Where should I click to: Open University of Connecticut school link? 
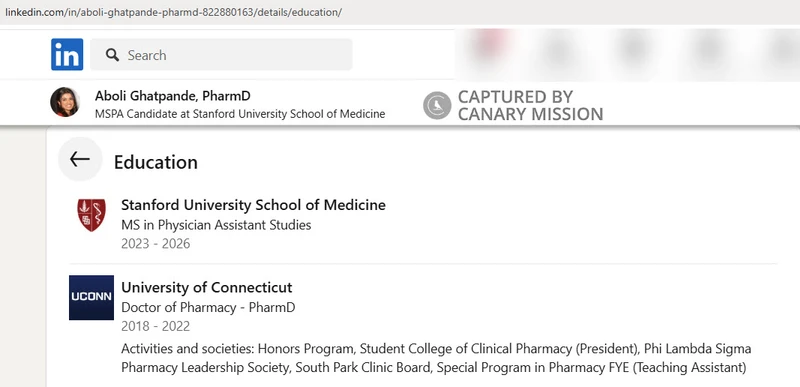207,288
